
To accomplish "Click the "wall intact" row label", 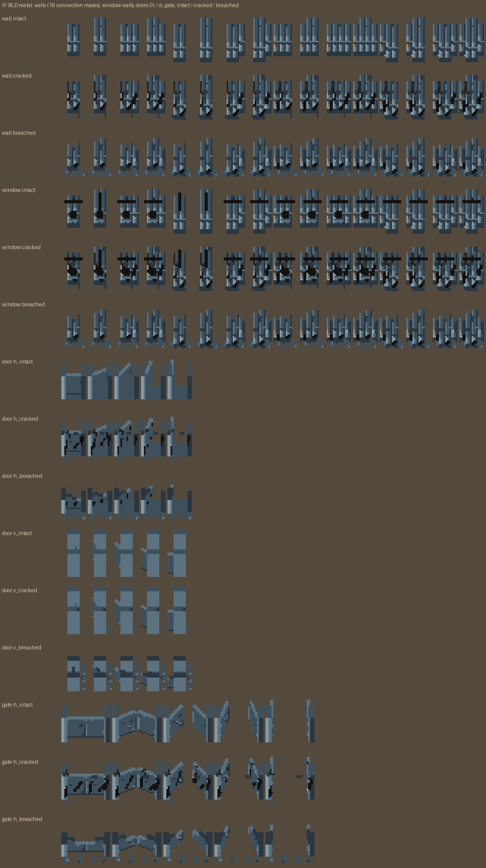I will coord(14,18).
